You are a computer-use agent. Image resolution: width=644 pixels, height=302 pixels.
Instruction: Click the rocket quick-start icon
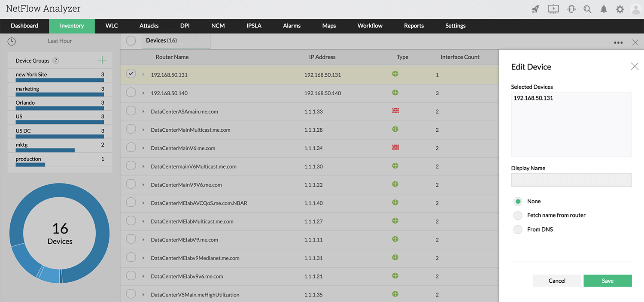pyautogui.click(x=535, y=9)
